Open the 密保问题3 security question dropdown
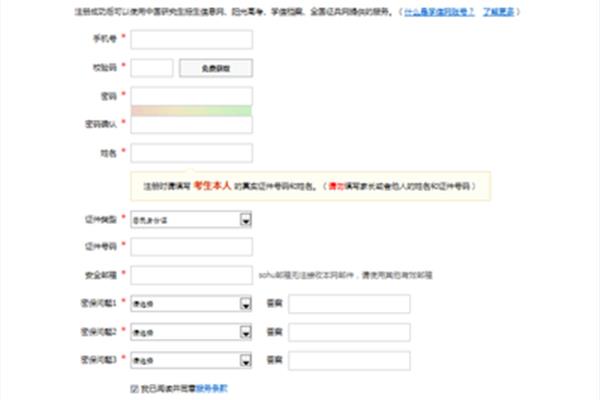Image resolution: width=600 pixels, height=400 pixels. click(x=191, y=360)
